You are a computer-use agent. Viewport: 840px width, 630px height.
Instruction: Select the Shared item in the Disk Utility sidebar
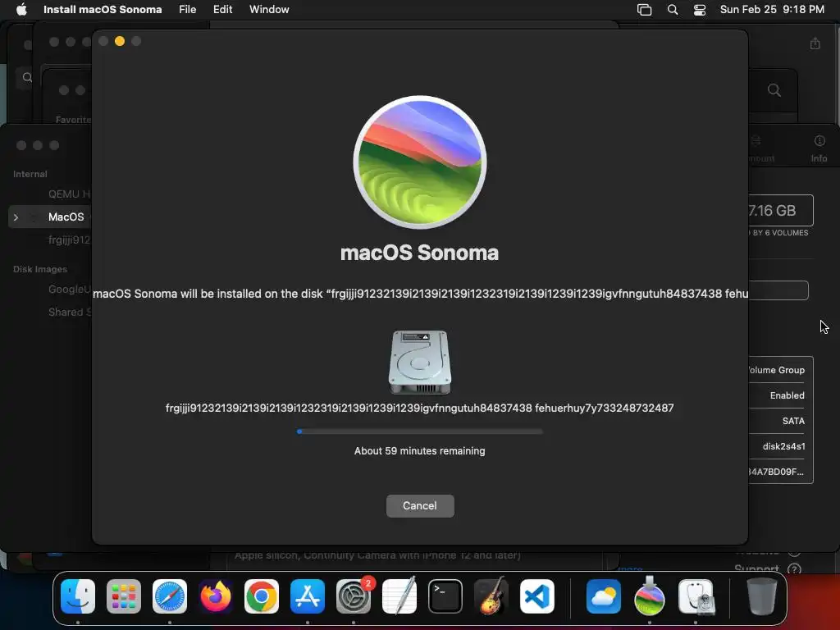coord(69,313)
